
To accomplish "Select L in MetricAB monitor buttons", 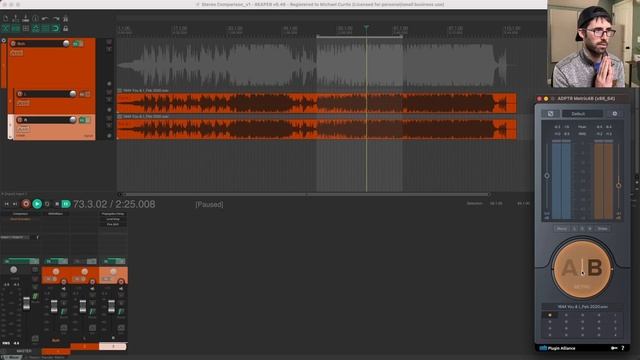I will tap(574, 229).
